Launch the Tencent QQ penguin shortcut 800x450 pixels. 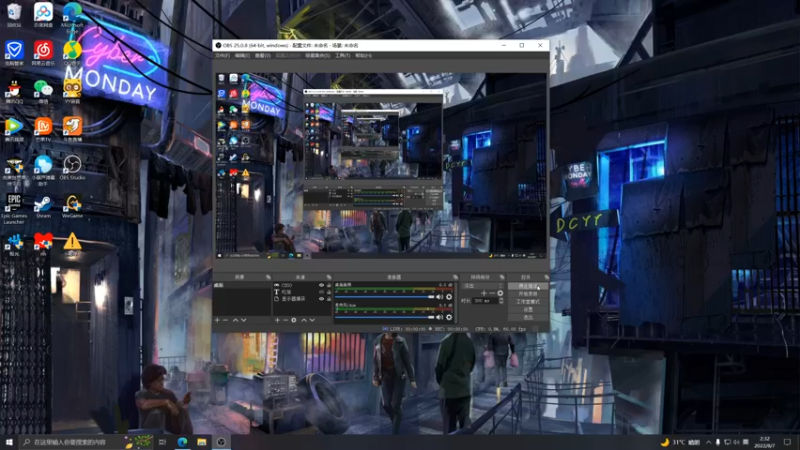coord(14,92)
